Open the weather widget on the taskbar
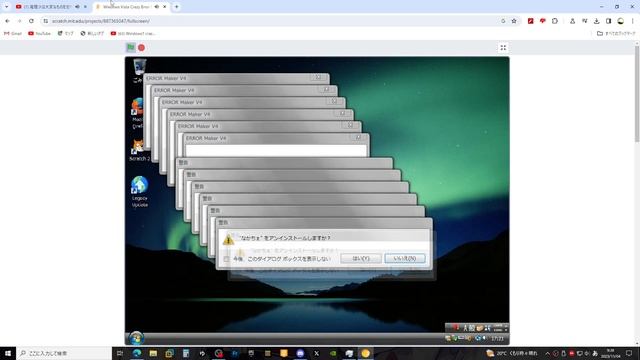This screenshot has height=360, width=640. tap(511, 353)
